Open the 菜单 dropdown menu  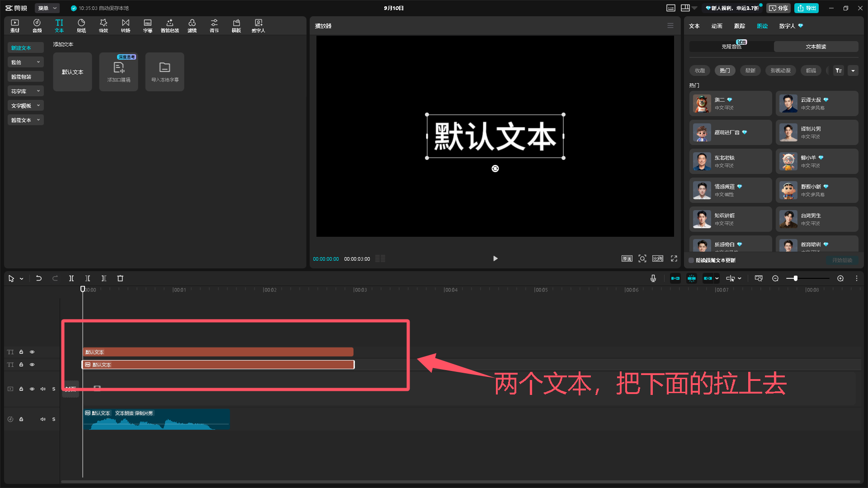[x=47, y=8]
